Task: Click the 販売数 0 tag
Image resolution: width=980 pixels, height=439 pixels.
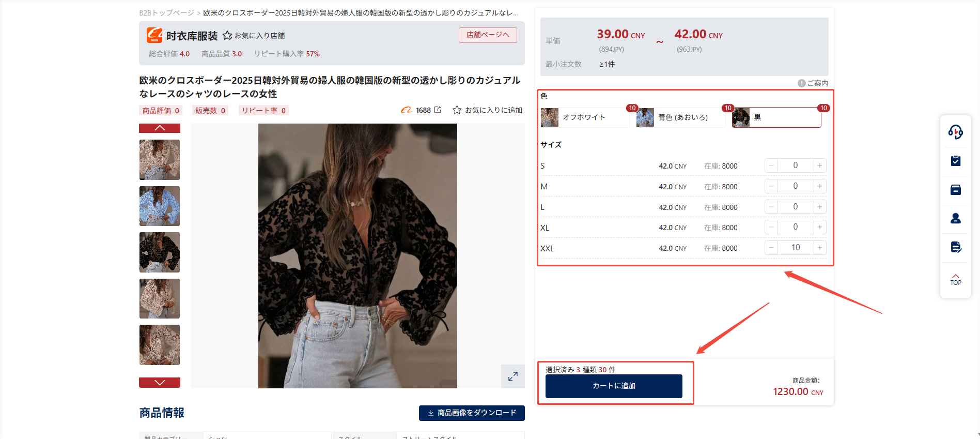Action: coord(210,111)
